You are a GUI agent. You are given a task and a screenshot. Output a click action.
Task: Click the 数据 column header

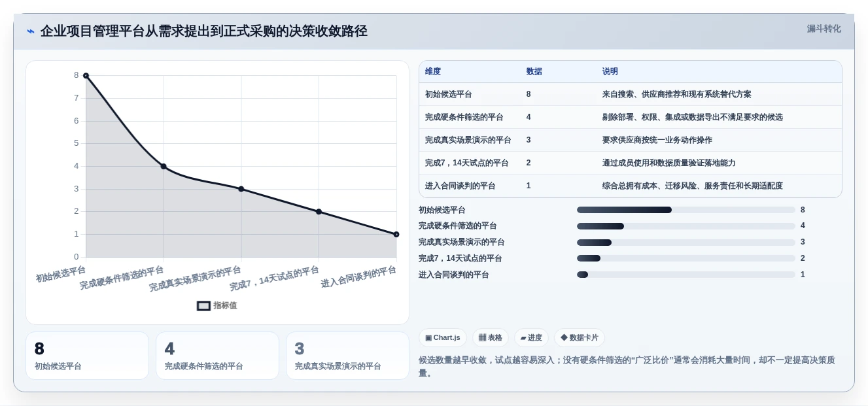pyautogui.click(x=534, y=72)
